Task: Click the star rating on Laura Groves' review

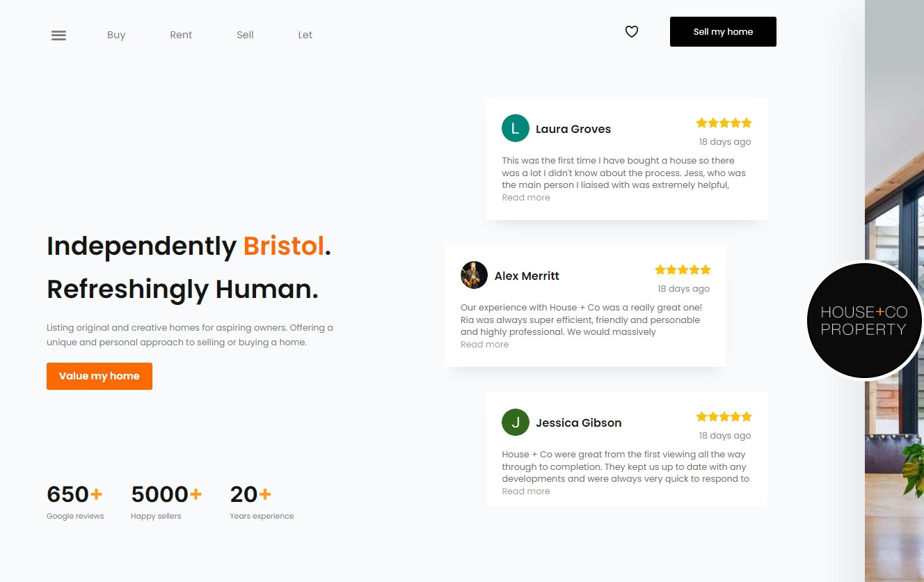Action: point(724,123)
